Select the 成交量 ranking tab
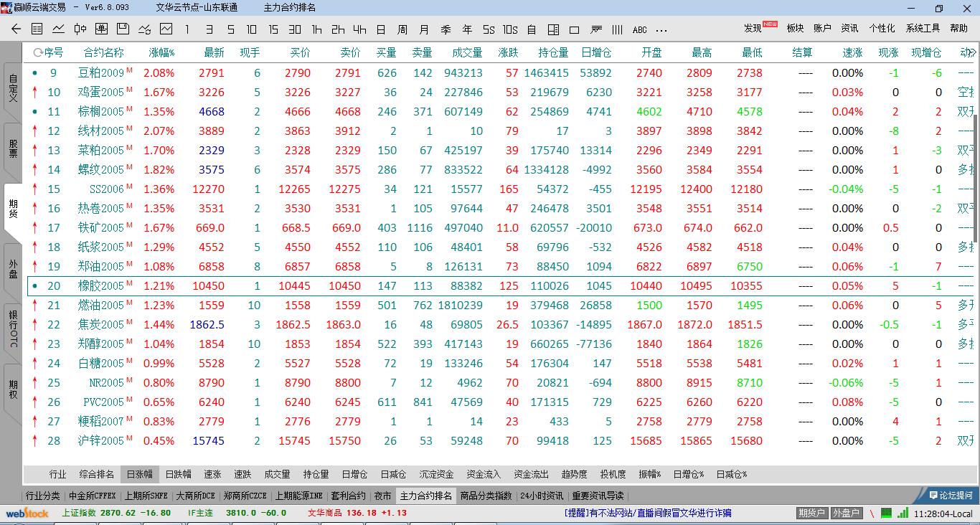980x525 pixels. click(x=277, y=474)
